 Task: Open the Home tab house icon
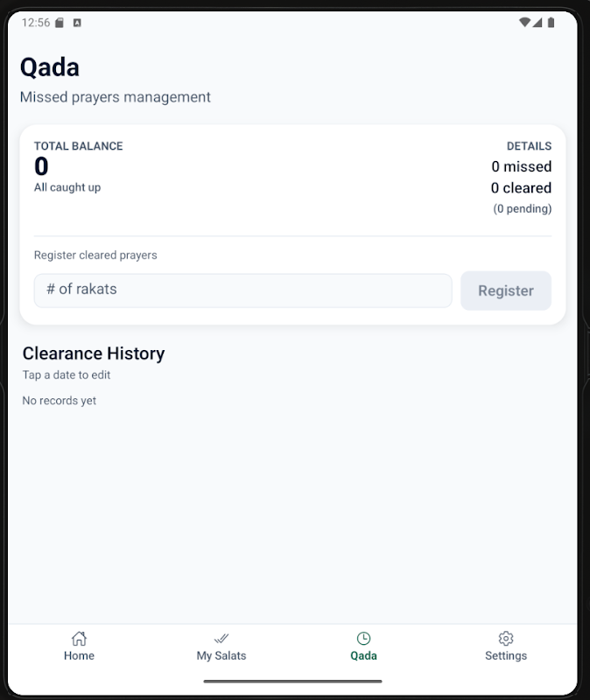pyautogui.click(x=79, y=638)
